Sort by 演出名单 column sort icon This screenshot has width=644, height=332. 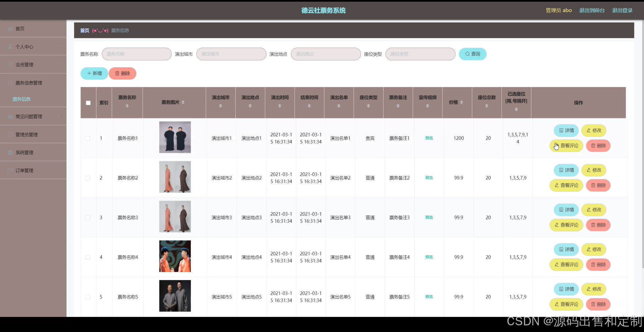[x=339, y=106]
